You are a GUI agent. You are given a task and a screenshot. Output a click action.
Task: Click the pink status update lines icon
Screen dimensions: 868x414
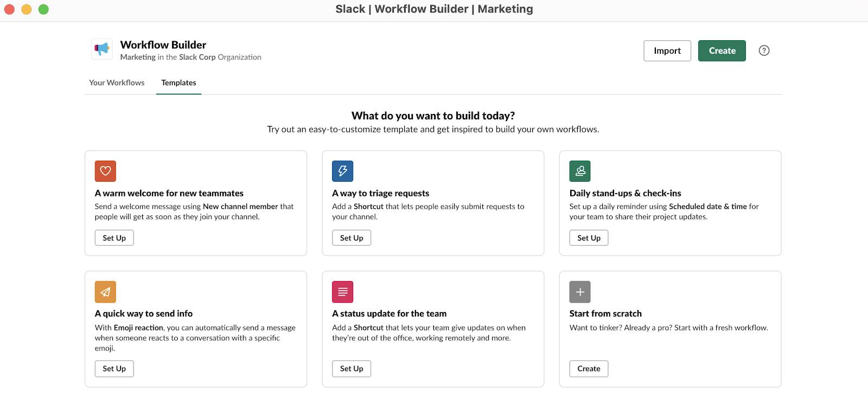pyautogui.click(x=343, y=292)
